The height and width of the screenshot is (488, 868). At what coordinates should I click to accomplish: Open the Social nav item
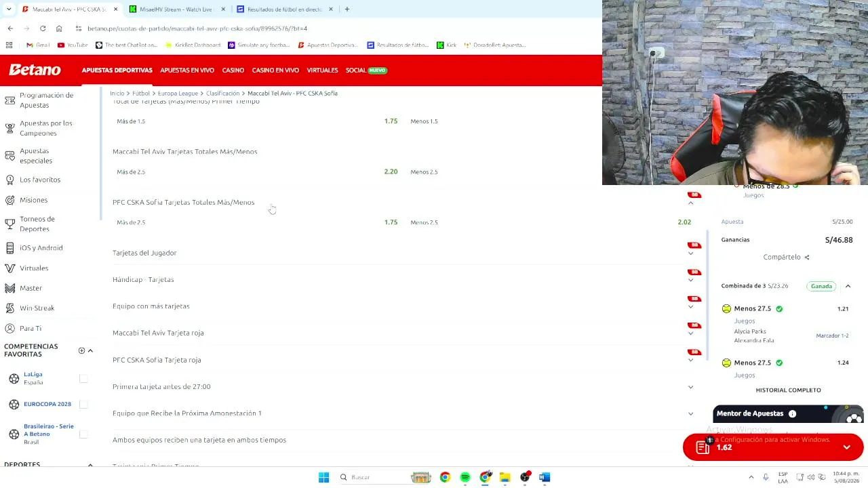pyautogui.click(x=366, y=70)
